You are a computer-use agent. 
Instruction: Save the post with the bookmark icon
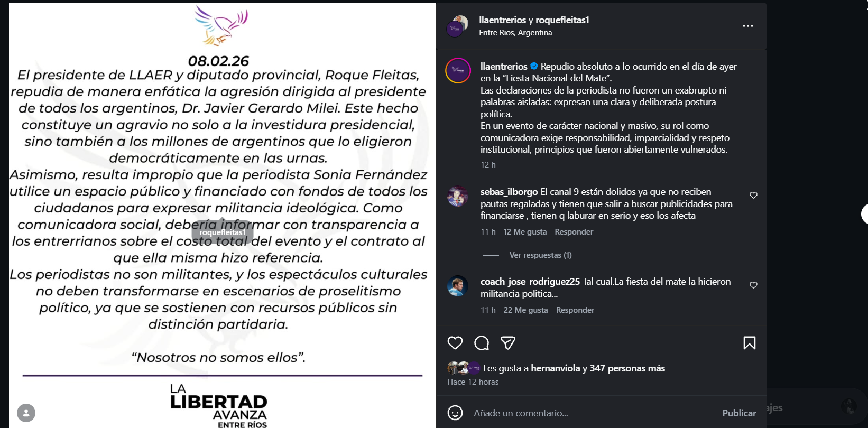click(749, 343)
